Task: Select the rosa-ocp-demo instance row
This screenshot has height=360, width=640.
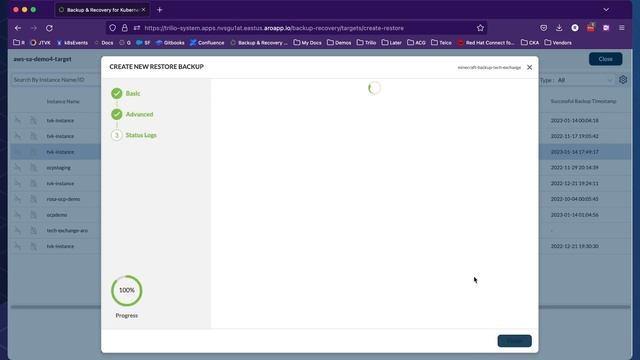Action: pos(63,199)
